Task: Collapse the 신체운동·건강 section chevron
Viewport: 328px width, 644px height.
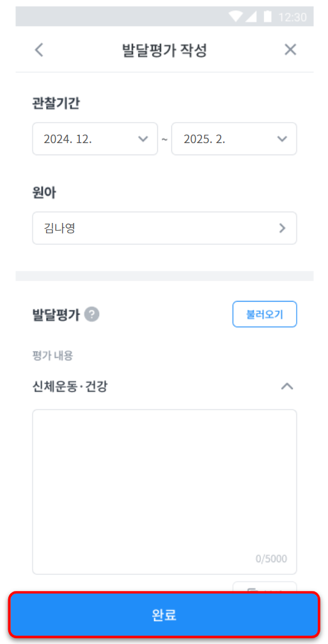Action: point(287,386)
